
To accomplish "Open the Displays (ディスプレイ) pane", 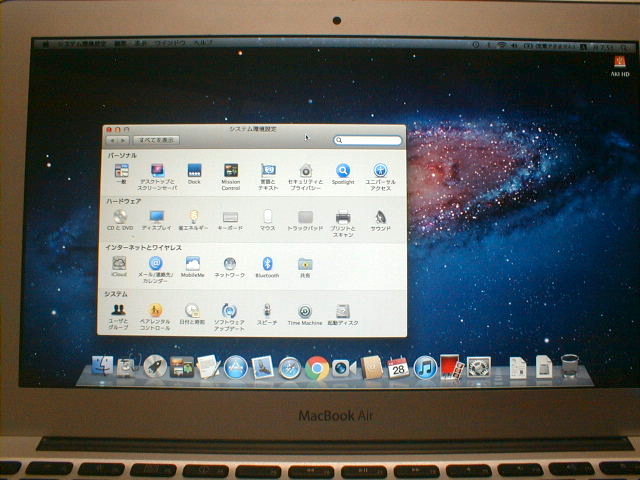I will tap(157, 220).
